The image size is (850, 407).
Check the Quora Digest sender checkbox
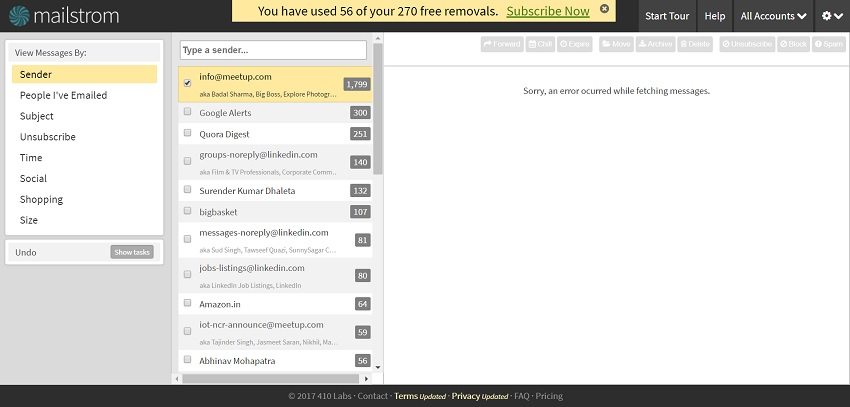tap(188, 133)
